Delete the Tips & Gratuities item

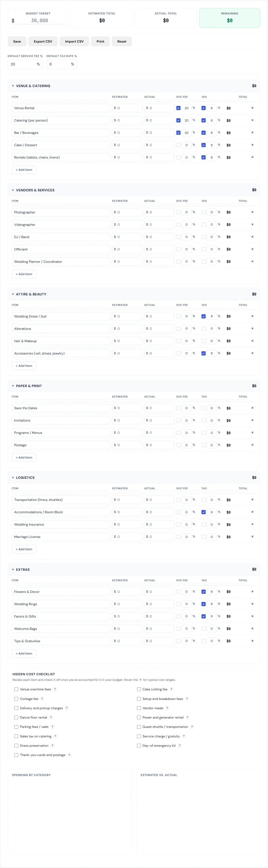coord(252,641)
